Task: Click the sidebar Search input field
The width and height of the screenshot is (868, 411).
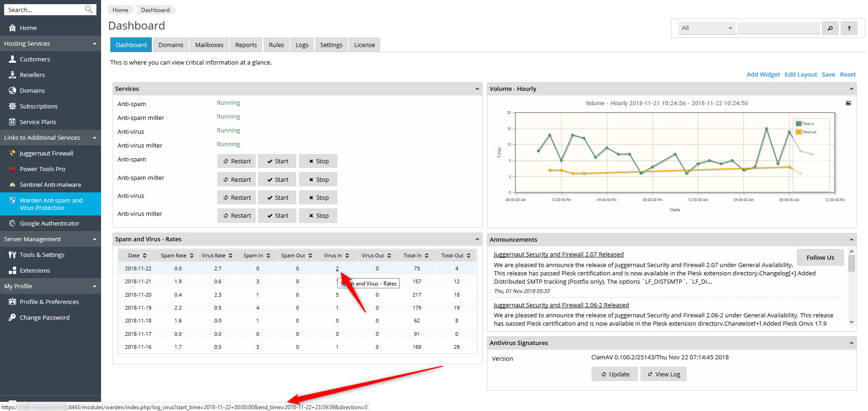Action: [45, 10]
